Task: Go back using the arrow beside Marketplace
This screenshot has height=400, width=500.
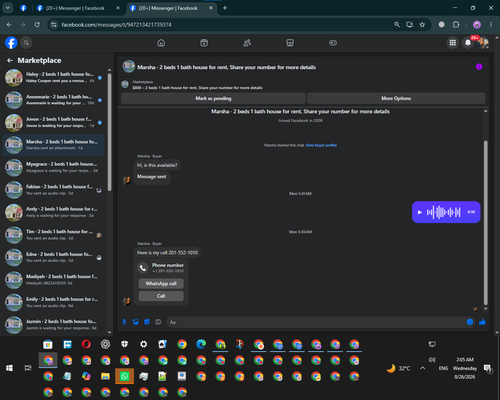Action: (10, 60)
